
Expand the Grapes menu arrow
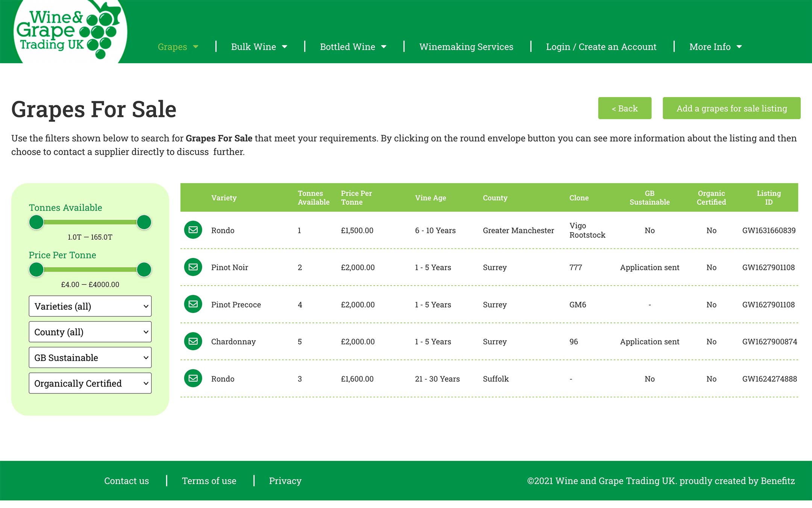(195, 47)
